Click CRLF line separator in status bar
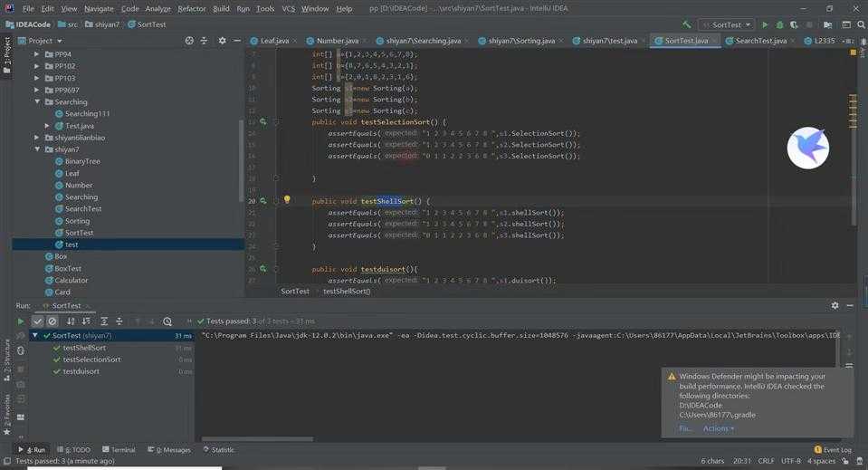The height and width of the screenshot is (470, 868). coord(766,461)
